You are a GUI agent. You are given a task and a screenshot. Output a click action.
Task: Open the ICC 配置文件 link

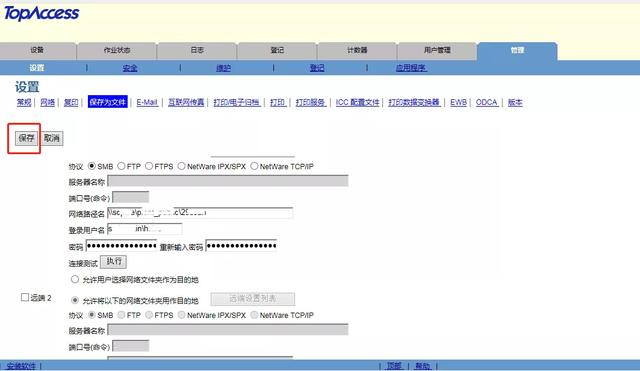(x=358, y=102)
